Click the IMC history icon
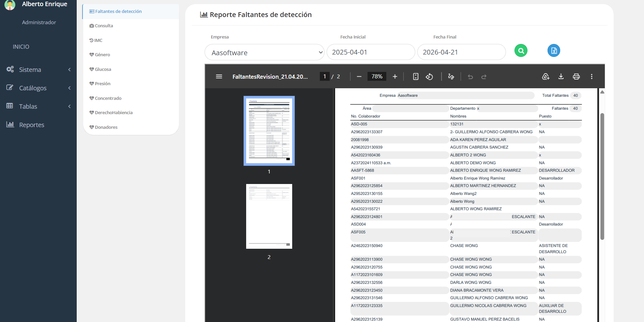The height and width of the screenshot is (322, 644). pos(91,40)
